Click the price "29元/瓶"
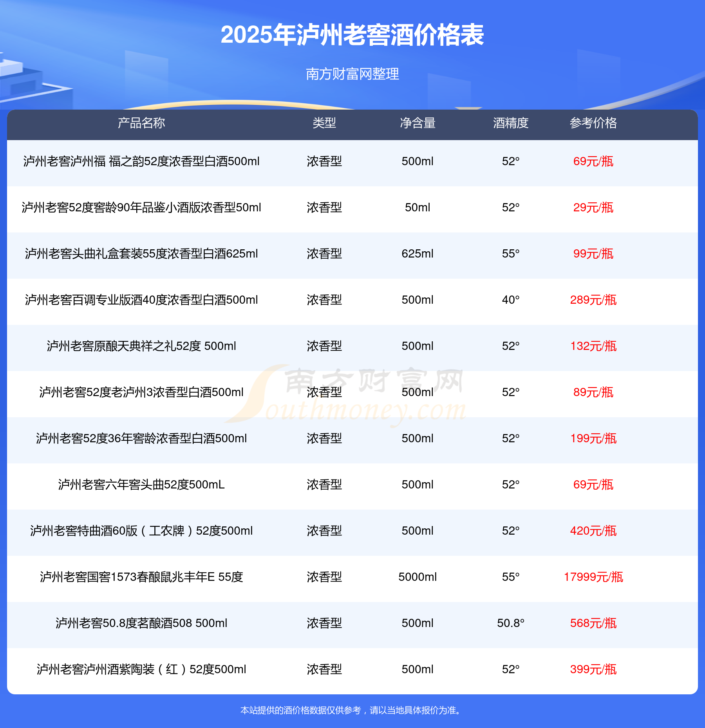The width and height of the screenshot is (705, 728). pyautogui.click(x=593, y=207)
